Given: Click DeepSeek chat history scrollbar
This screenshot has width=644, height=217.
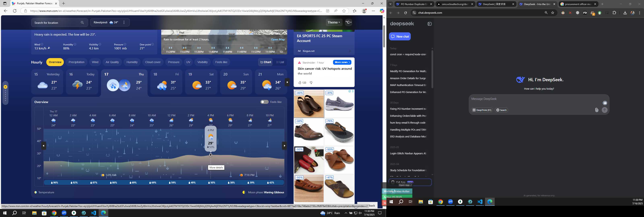Looking at the screenshot, I should (432, 70).
